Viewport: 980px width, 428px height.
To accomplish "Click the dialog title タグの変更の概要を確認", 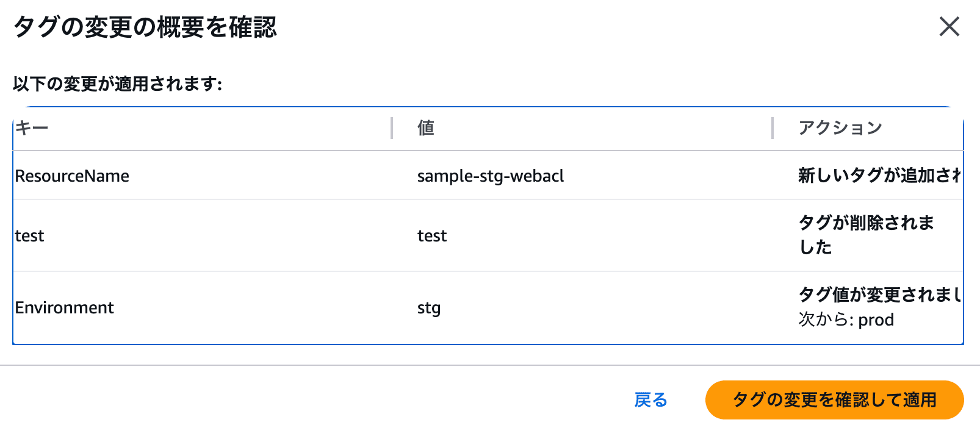I will [x=145, y=27].
